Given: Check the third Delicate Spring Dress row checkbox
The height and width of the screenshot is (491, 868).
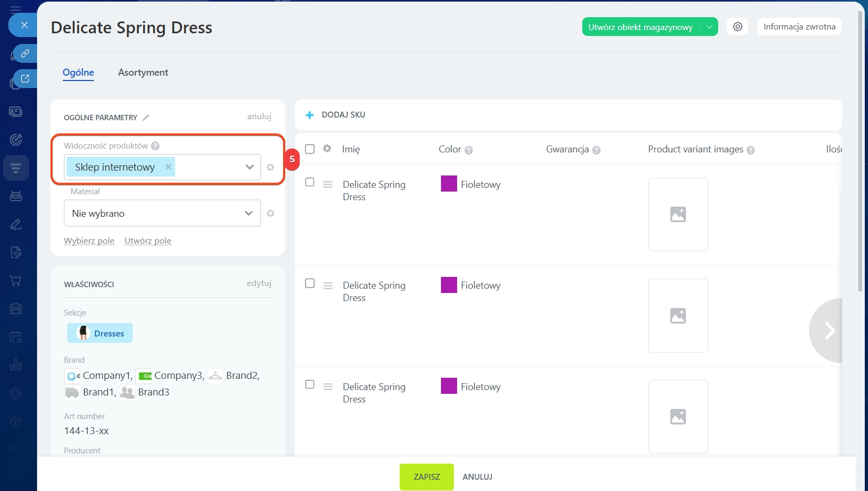Looking at the screenshot, I should click(x=310, y=385).
